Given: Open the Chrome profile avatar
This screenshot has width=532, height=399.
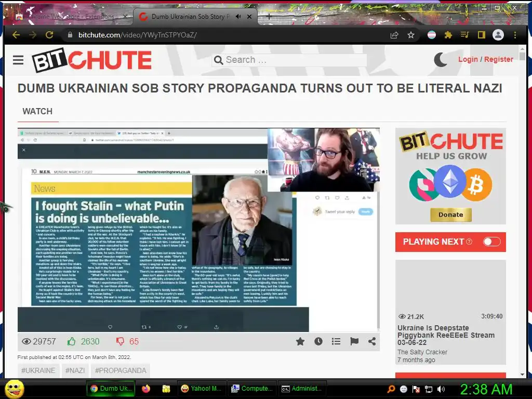Looking at the screenshot, I should pyautogui.click(x=498, y=35).
